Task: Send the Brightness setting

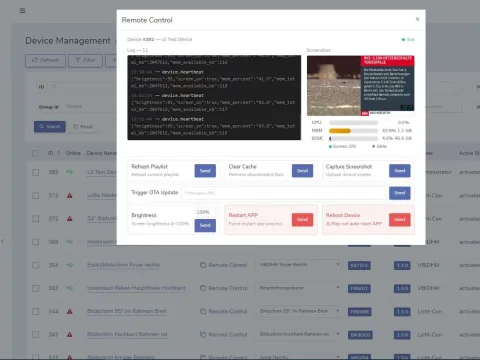Action: [205, 225]
